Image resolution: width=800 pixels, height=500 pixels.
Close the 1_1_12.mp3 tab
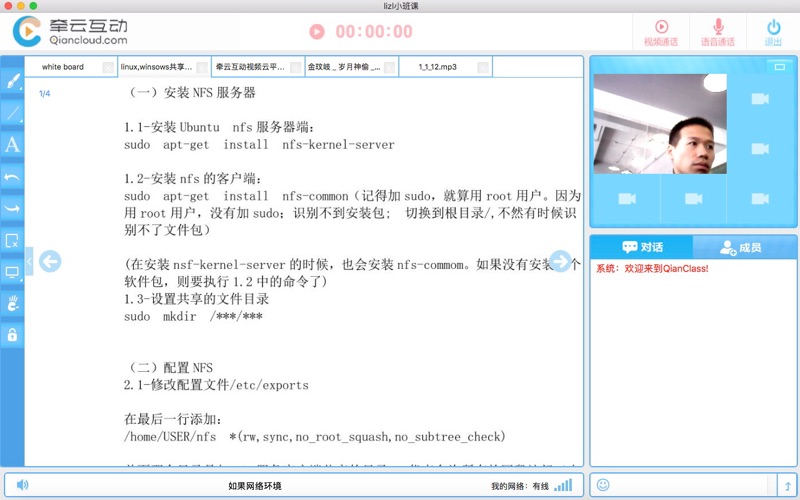(x=483, y=67)
